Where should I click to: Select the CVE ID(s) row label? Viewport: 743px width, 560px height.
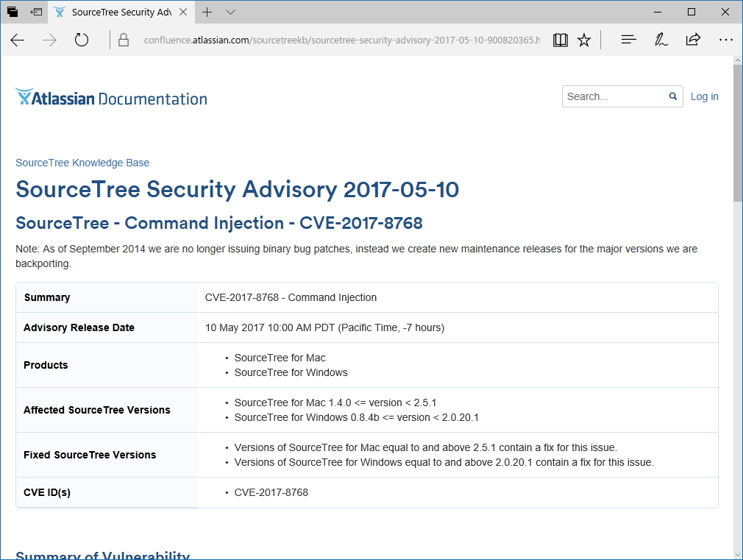[47, 492]
